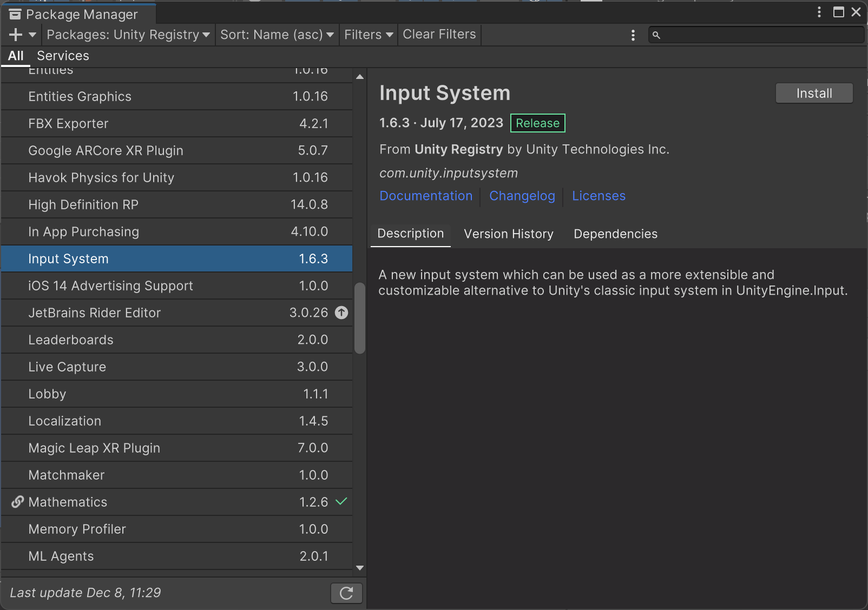
Task: Click the Input System title heading
Action: (445, 93)
